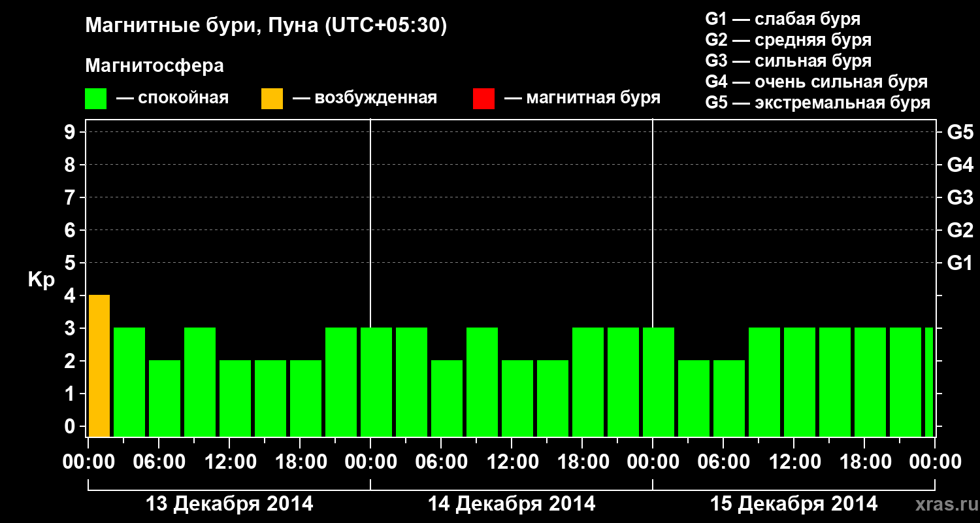Click 'G2 — средняя буря' description

pyautogui.click(x=789, y=40)
